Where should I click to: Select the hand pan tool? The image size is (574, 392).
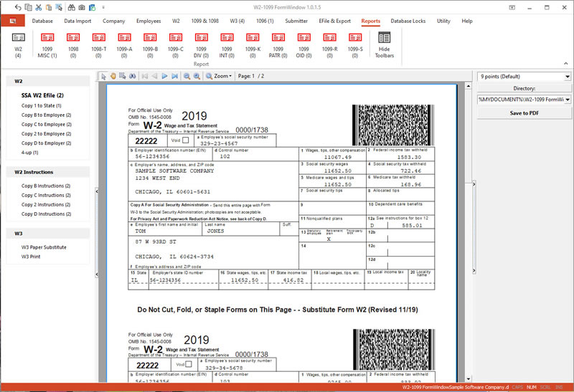point(113,76)
